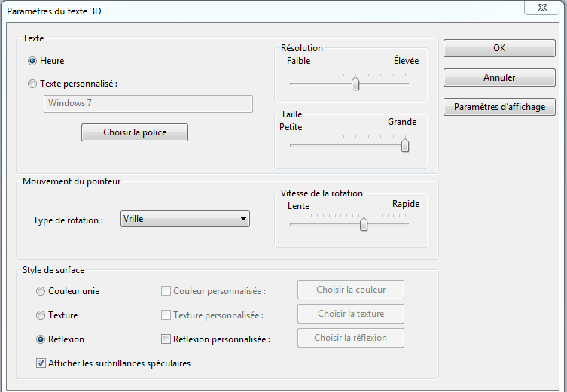Click the Choisir la couleur button
Image resolution: width=567 pixels, height=392 pixels.
tap(351, 290)
